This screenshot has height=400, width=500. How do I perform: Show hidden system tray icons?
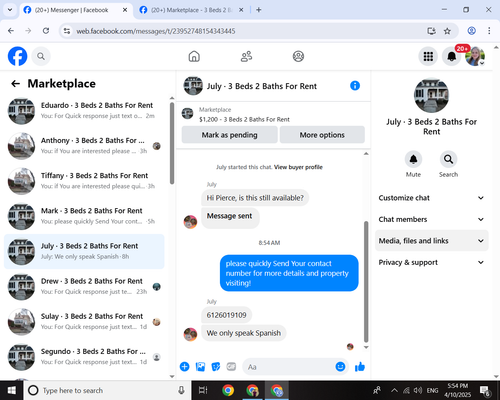[x=394, y=390]
